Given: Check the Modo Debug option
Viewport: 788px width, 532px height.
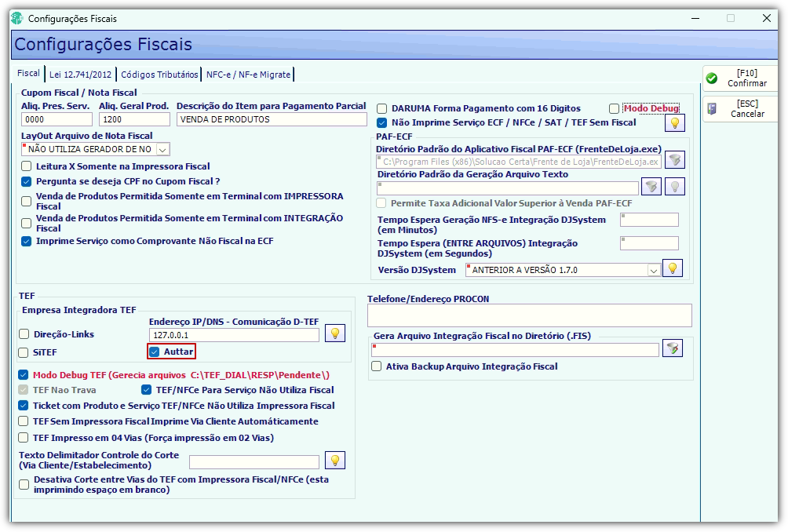Looking at the screenshot, I should coord(614,108).
